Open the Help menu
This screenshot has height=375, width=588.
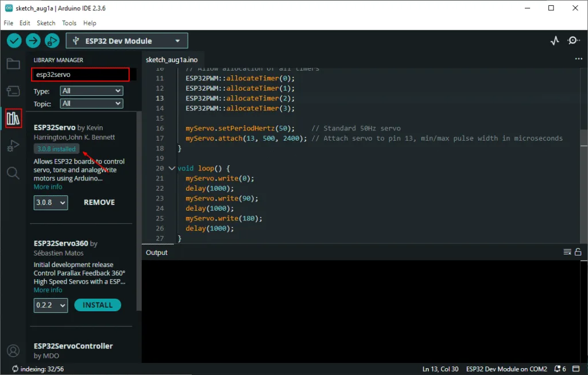point(90,23)
